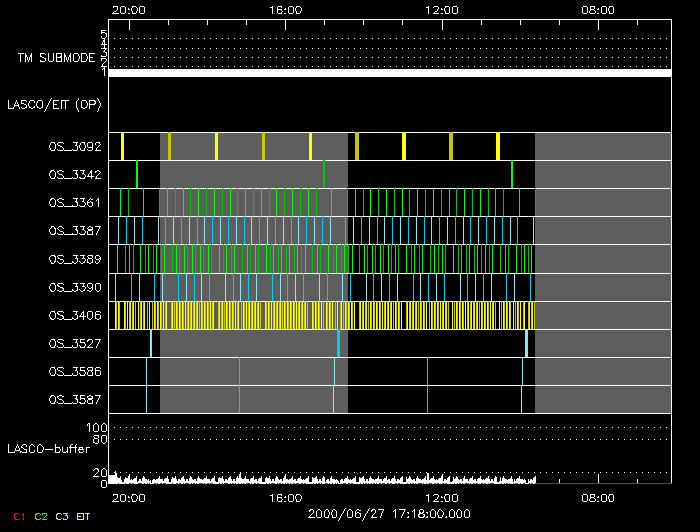Click the green C2 legend entry

coord(40,516)
